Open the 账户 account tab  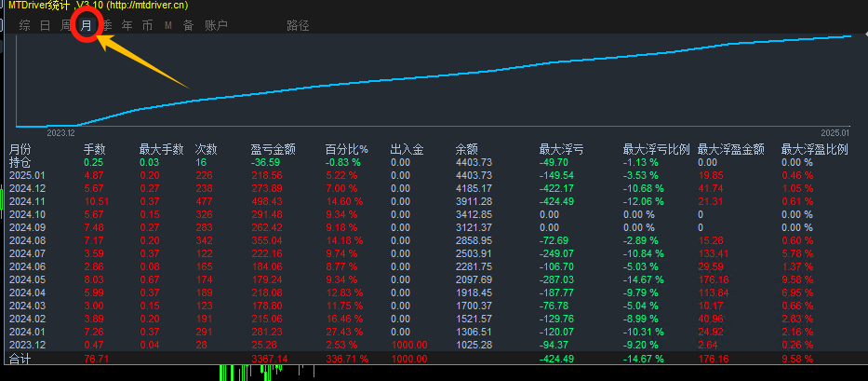coord(216,26)
